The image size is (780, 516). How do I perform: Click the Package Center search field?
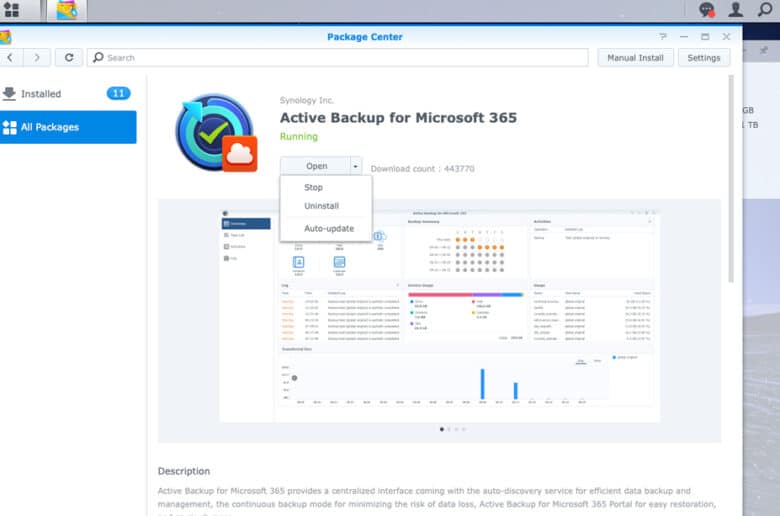click(x=338, y=58)
